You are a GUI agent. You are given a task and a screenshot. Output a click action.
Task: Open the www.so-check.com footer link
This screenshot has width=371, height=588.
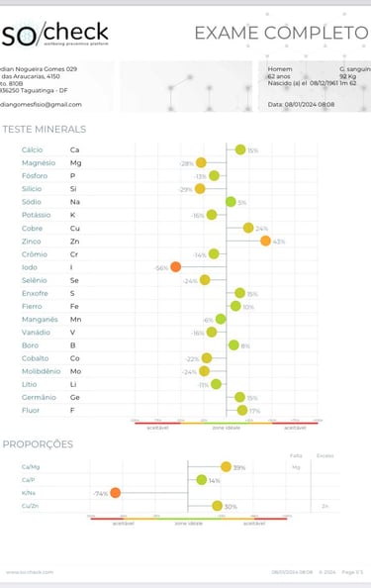point(30,572)
